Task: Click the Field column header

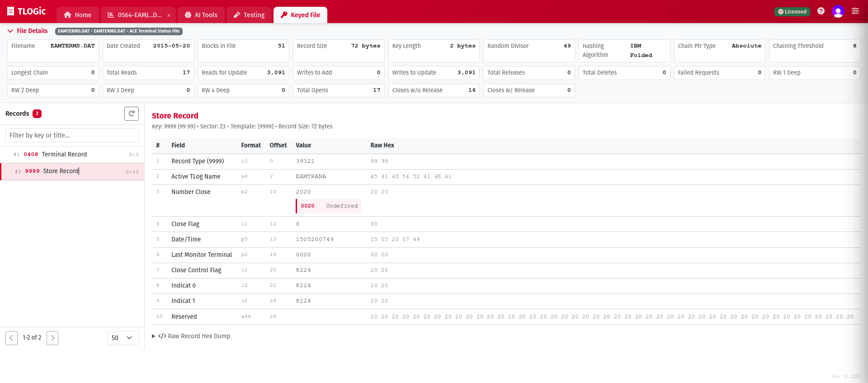Action: pyautogui.click(x=178, y=145)
